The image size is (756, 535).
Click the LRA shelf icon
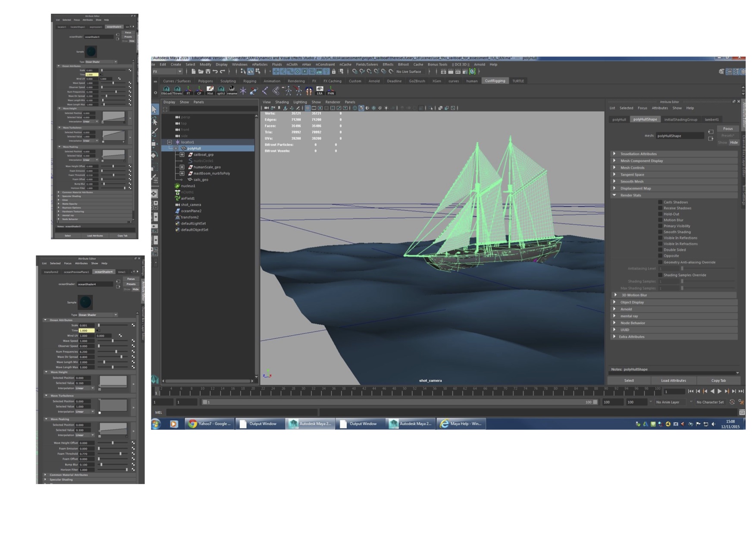[x=320, y=91]
